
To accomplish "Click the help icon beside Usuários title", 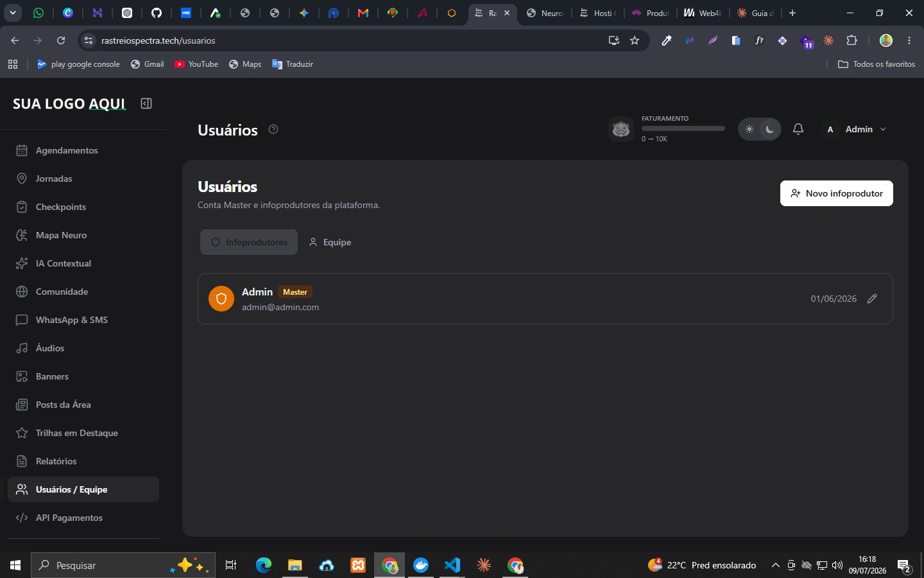I will click(x=273, y=129).
